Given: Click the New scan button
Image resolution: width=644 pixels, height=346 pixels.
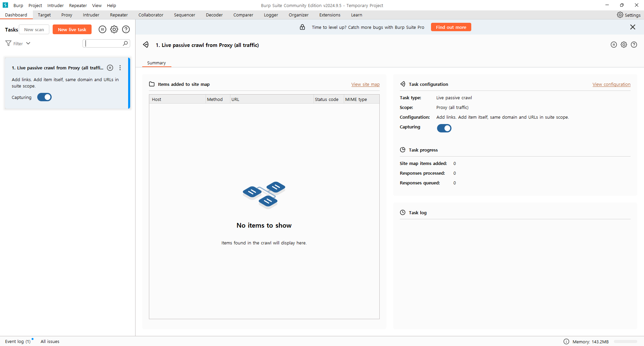Looking at the screenshot, I should pos(34,30).
